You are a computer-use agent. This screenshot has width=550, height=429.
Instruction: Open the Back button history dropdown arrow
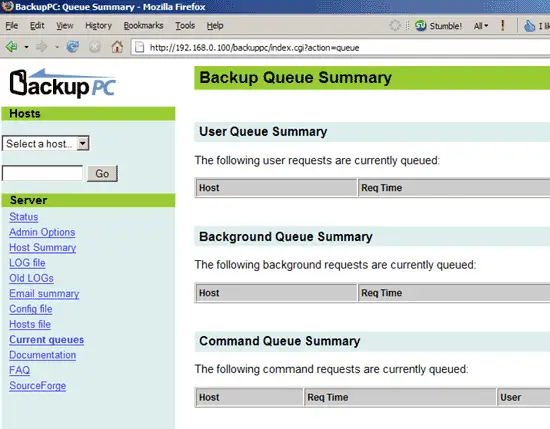[26, 47]
